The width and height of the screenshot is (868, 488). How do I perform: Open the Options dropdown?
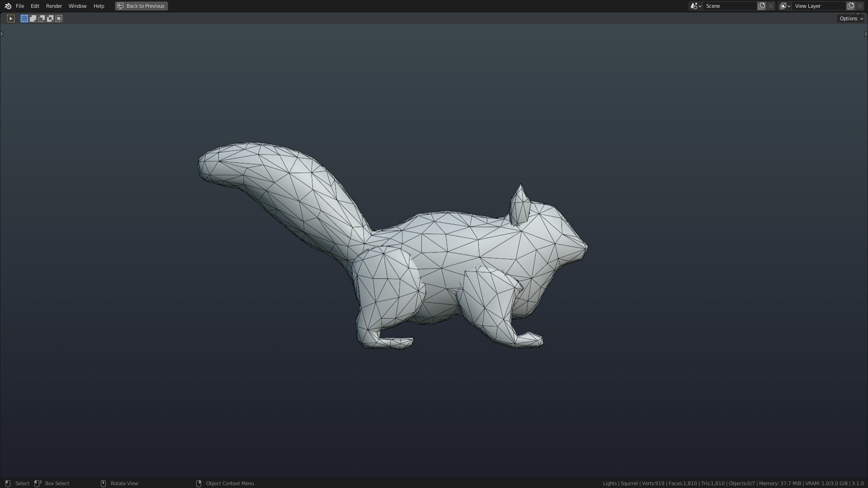[x=850, y=19]
